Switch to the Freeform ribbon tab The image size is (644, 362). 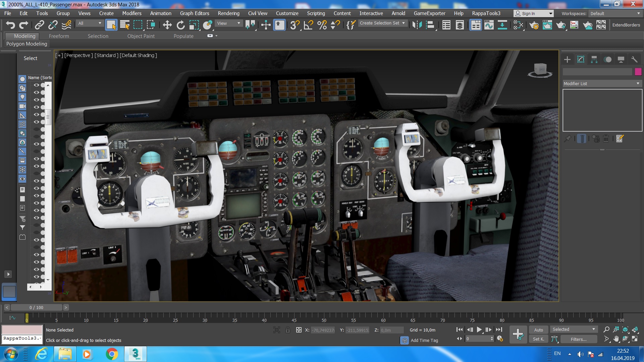59,36
